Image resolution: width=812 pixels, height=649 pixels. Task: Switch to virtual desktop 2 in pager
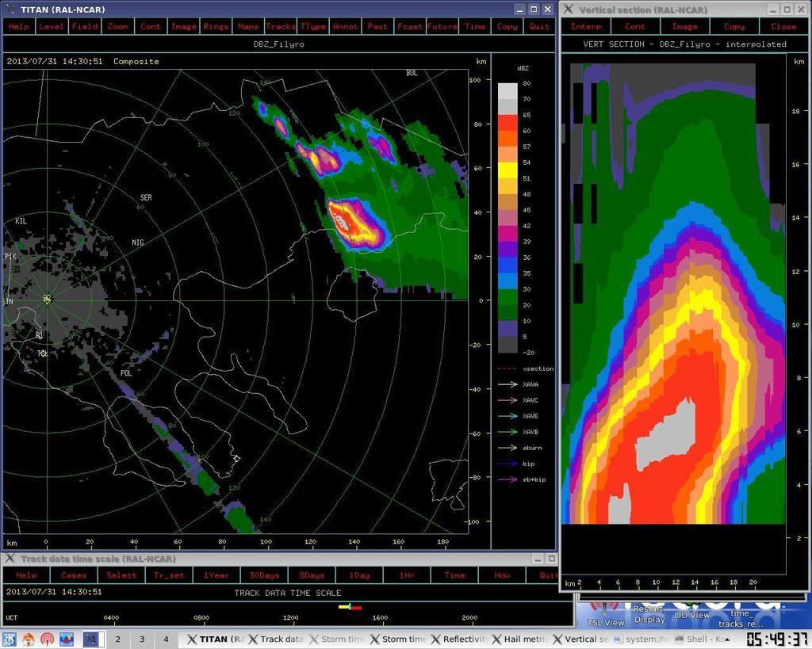click(117, 639)
